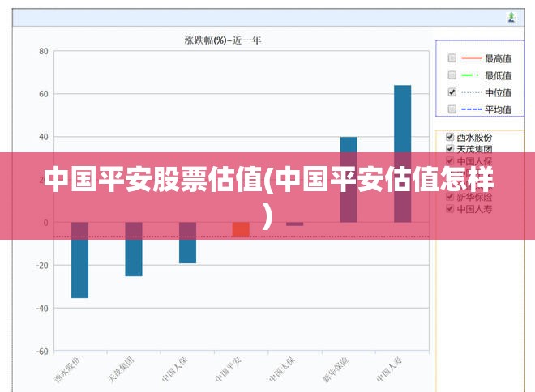Click the blue dashed 平均值 legend line

coord(471,109)
